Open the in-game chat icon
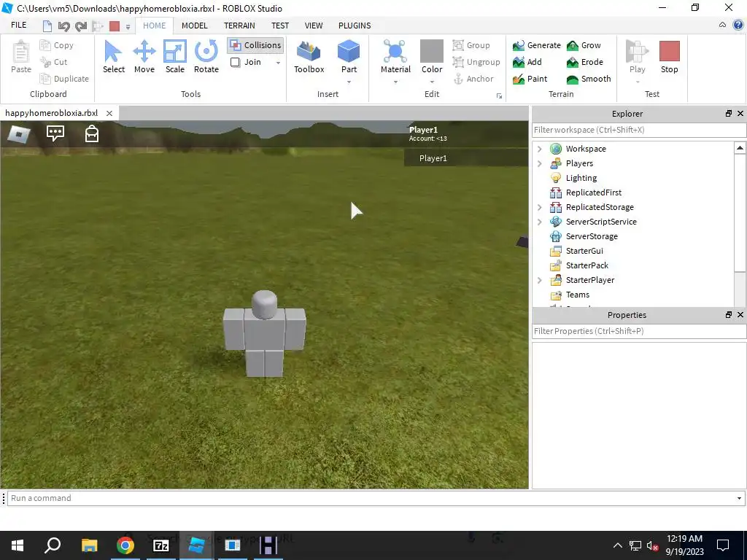 pos(55,133)
